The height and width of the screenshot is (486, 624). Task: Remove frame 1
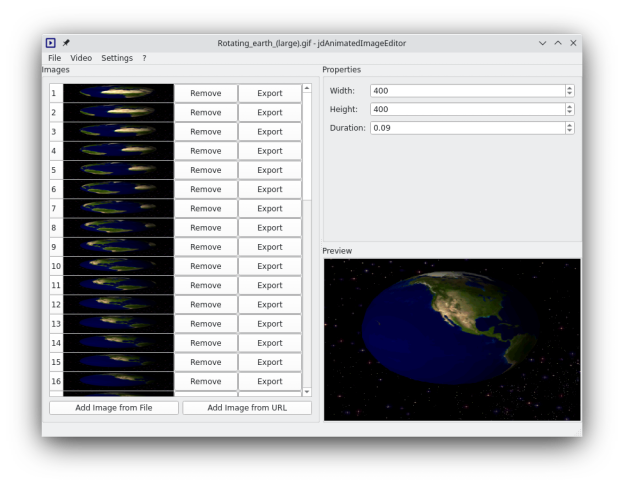coord(206,93)
